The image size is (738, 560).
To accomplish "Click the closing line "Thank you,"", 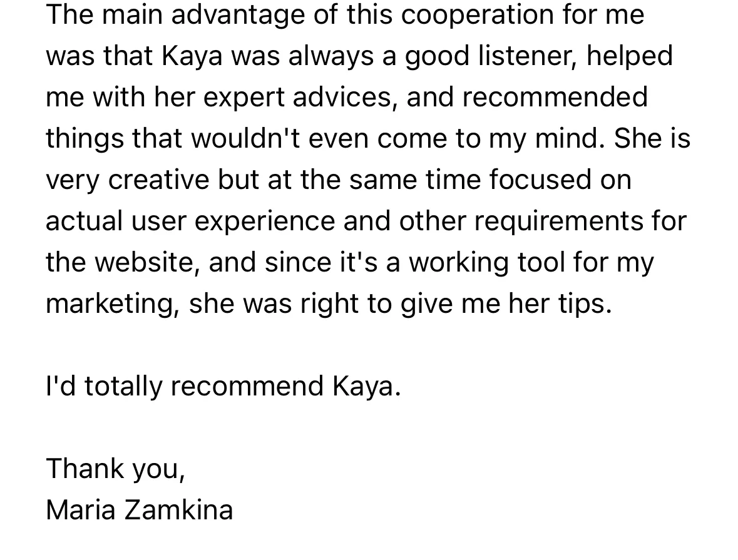I will click(116, 469).
